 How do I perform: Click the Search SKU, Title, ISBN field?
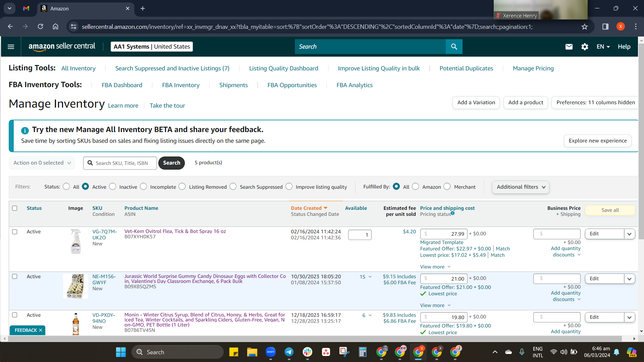click(120, 163)
